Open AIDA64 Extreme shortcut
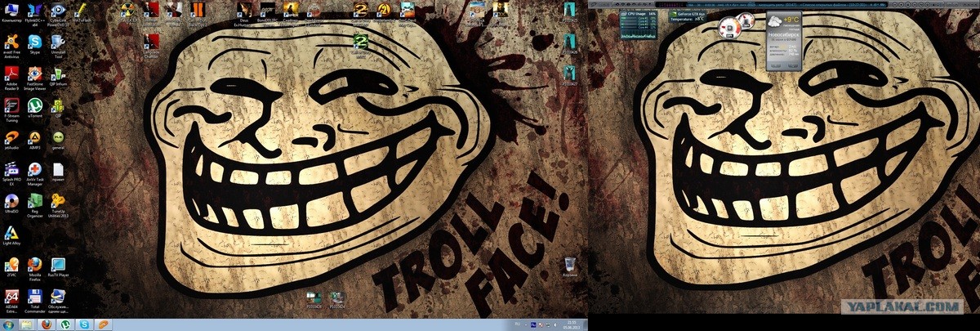 (x=11, y=301)
